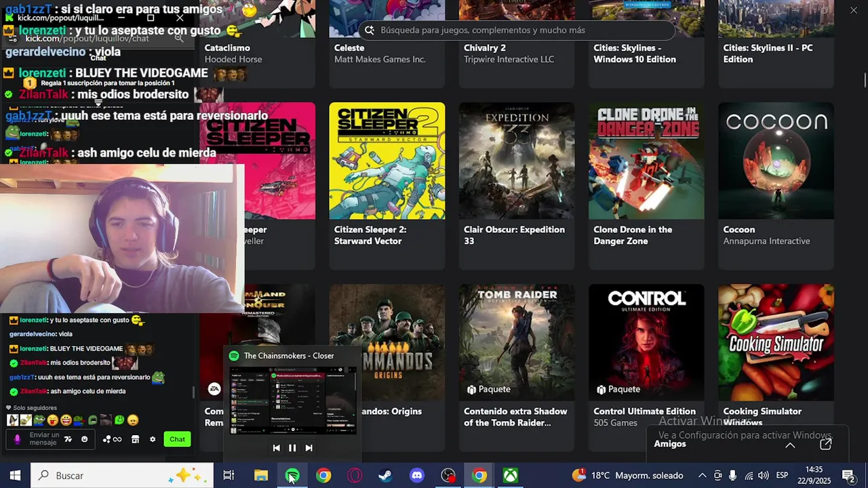The image size is (868, 488).
Task: Click the Solo seguidores label
Action: (x=31, y=408)
